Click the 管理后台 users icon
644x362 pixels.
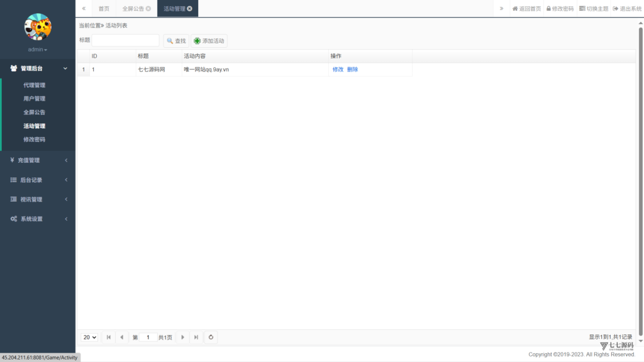coord(14,69)
